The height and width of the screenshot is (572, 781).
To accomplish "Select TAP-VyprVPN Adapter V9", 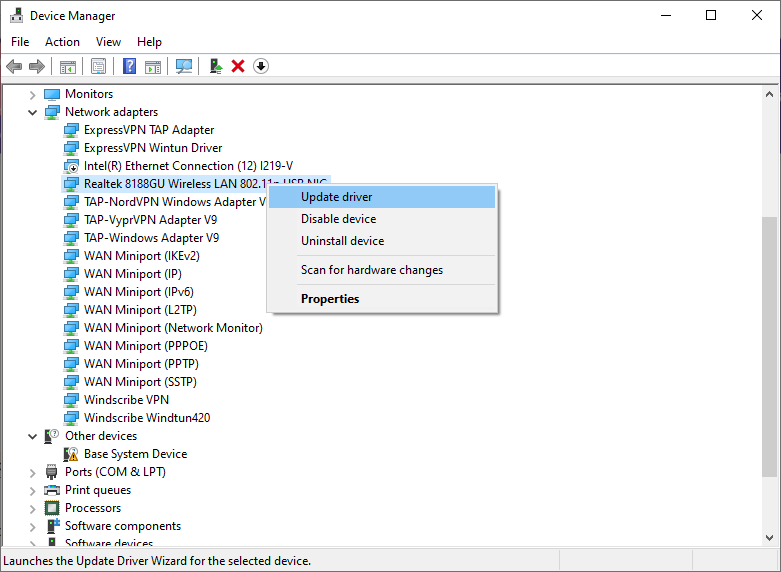I will coord(150,220).
